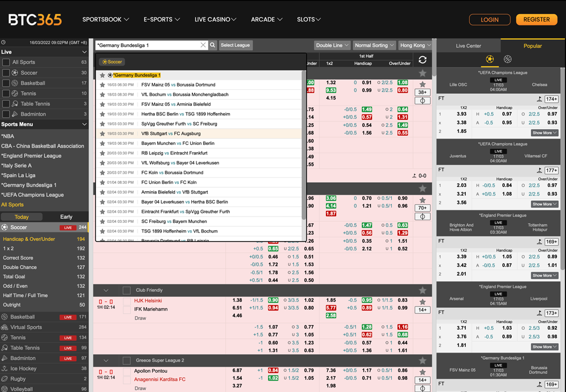
Task: Open the England Premier League link in Sports Menu
Action: [31, 156]
